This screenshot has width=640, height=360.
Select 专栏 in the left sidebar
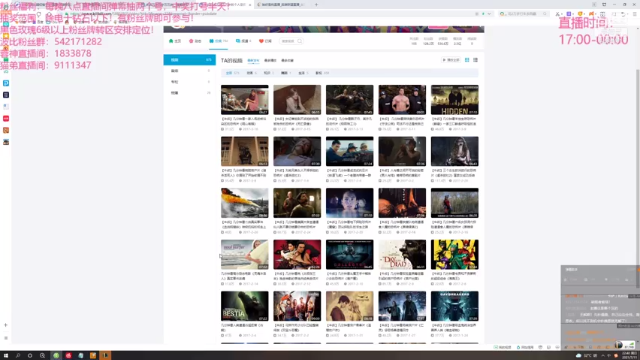(x=189, y=82)
